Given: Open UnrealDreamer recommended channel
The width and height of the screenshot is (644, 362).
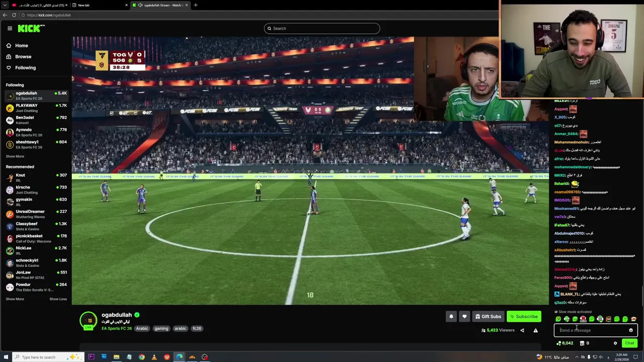Looking at the screenshot, I should tap(36, 214).
